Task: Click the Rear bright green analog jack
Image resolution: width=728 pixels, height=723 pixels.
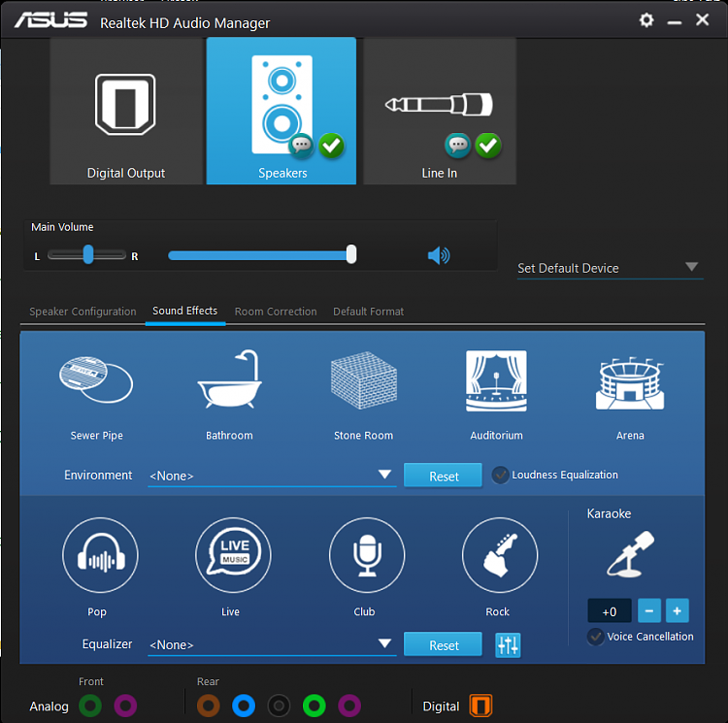Action: pyautogui.click(x=314, y=706)
